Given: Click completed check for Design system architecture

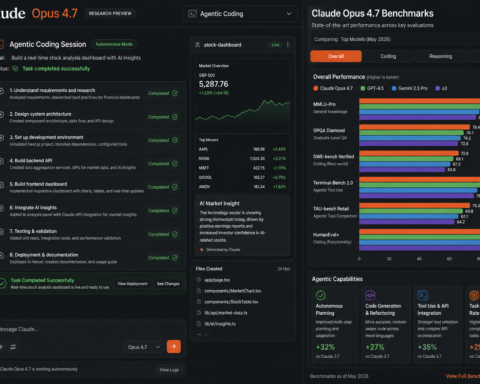Looking at the screenshot, I should coord(175,117).
